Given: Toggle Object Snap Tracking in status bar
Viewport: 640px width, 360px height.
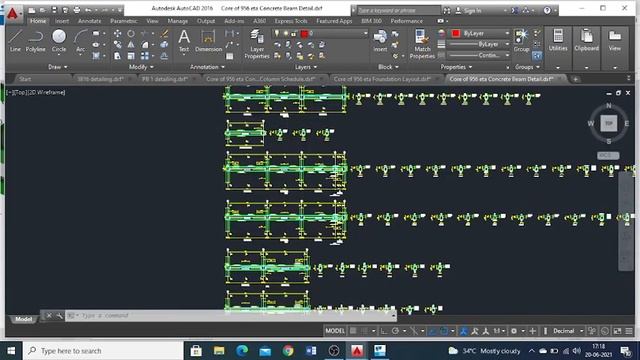Looking at the screenshot, I should point(433,331).
